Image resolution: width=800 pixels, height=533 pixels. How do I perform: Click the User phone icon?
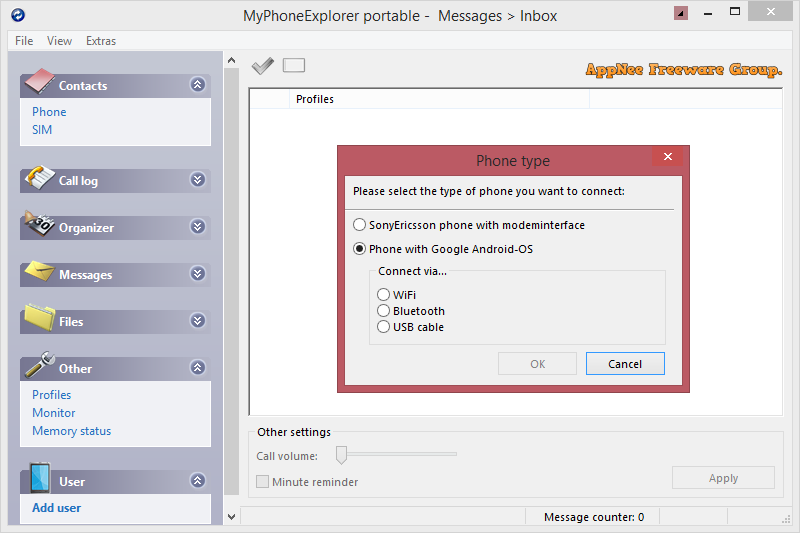pyautogui.click(x=39, y=477)
